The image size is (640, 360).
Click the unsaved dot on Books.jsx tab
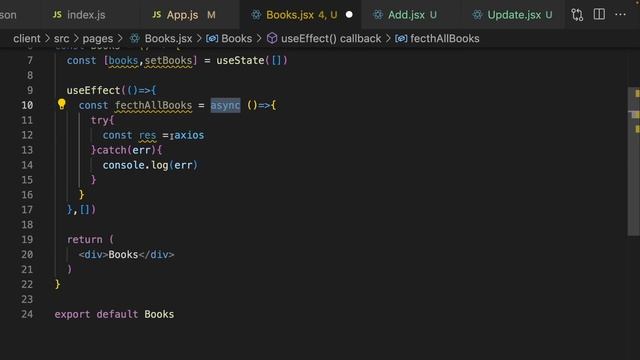click(349, 15)
